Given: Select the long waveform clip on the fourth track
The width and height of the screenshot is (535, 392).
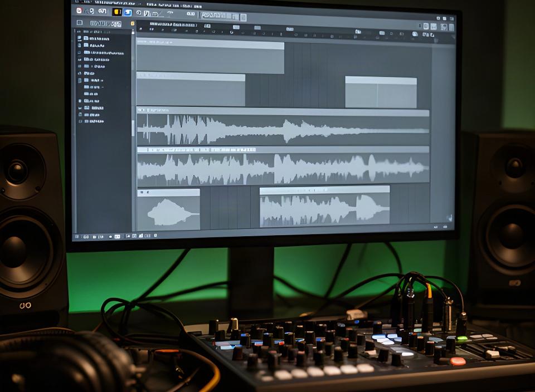Looking at the screenshot, I should (x=283, y=166).
